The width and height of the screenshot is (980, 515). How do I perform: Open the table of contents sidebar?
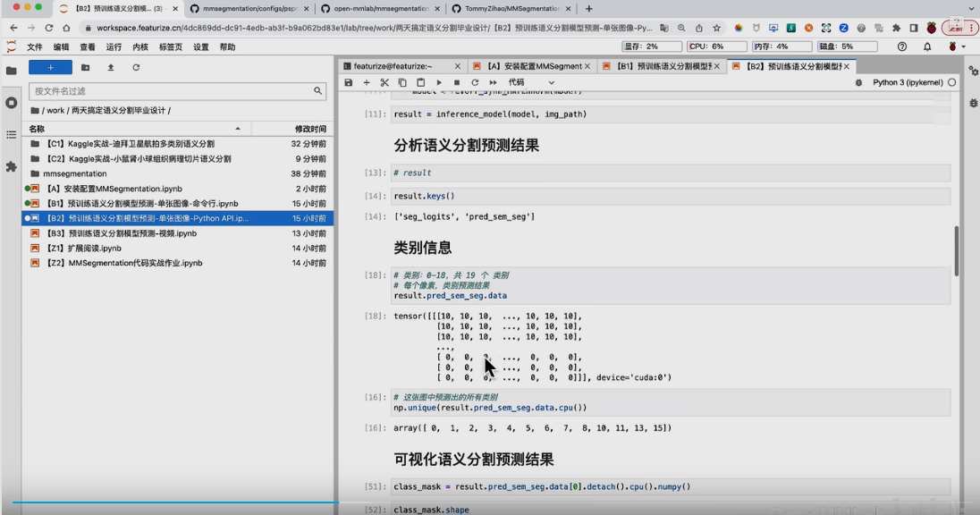(11, 135)
